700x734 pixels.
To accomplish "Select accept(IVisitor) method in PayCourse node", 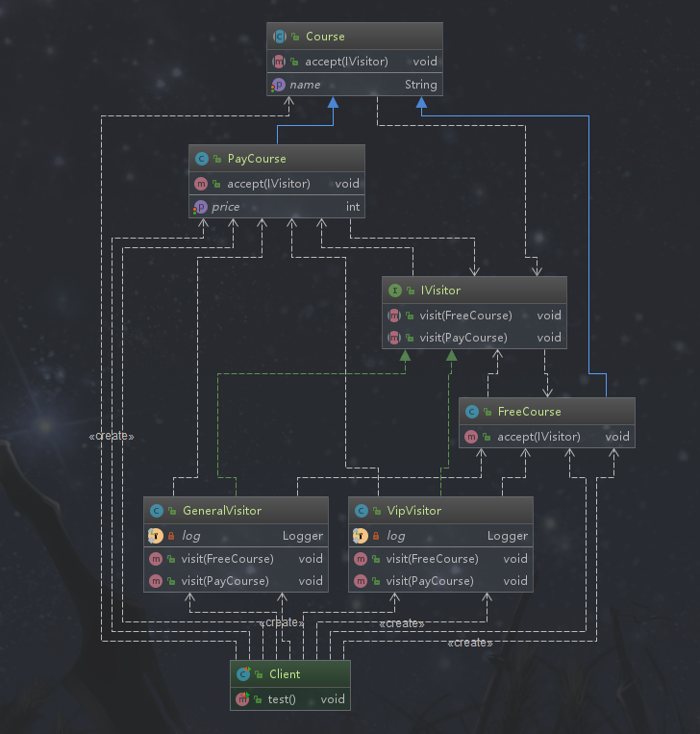I will point(268,184).
